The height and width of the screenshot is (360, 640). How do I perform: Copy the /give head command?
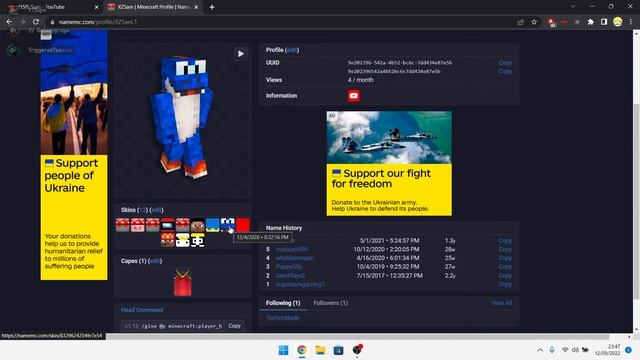coord(234,326)
